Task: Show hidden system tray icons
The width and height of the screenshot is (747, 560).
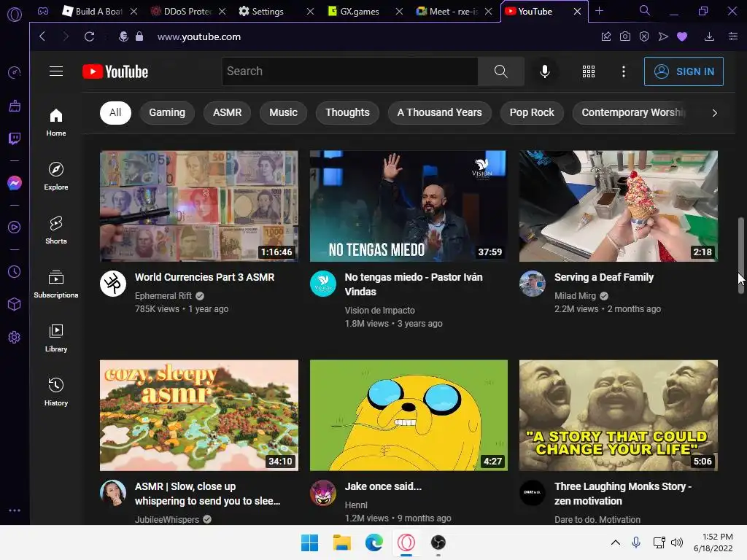Action: tap(616, 542)
